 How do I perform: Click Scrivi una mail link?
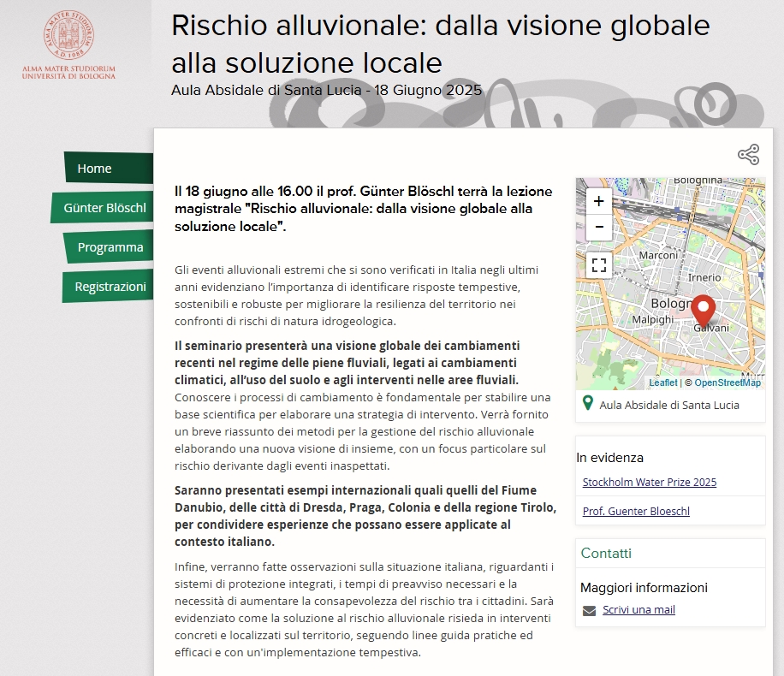638,609
